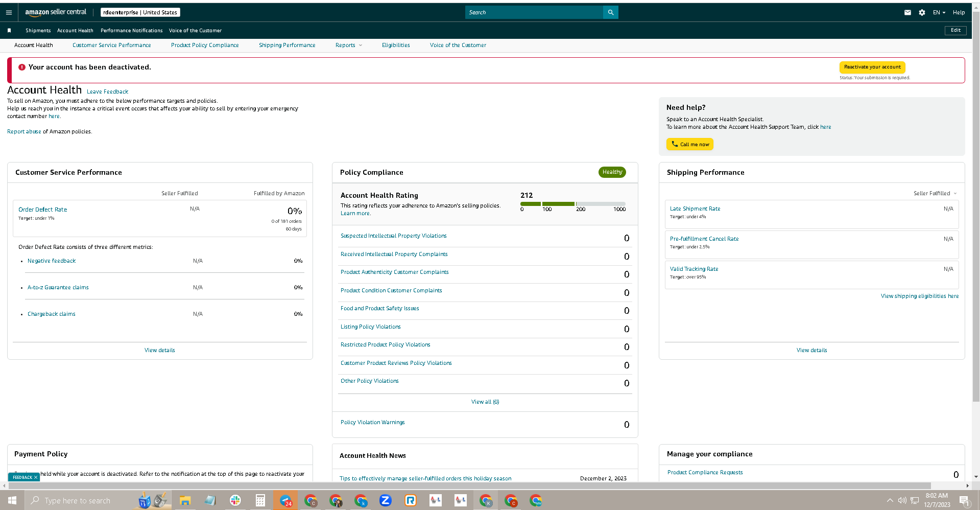Click the red deactivation alert icon
980x510 pixels.
22,67
